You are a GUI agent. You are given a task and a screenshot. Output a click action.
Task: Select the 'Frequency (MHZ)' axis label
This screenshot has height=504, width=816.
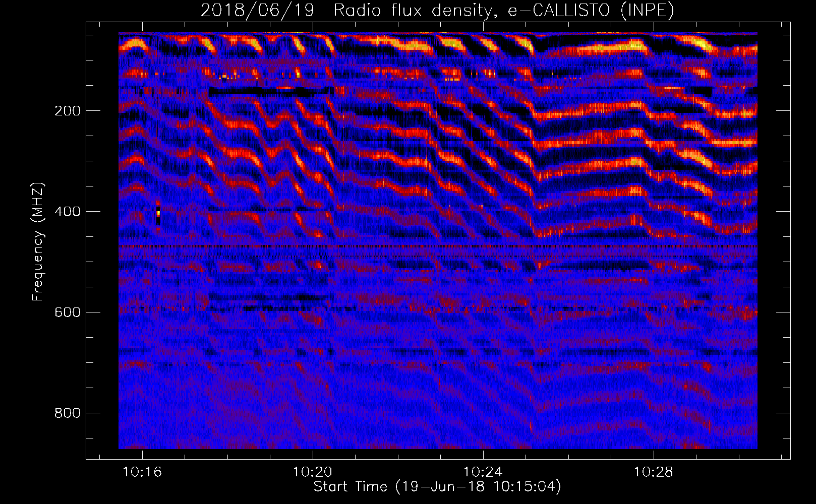click(38, 242)
